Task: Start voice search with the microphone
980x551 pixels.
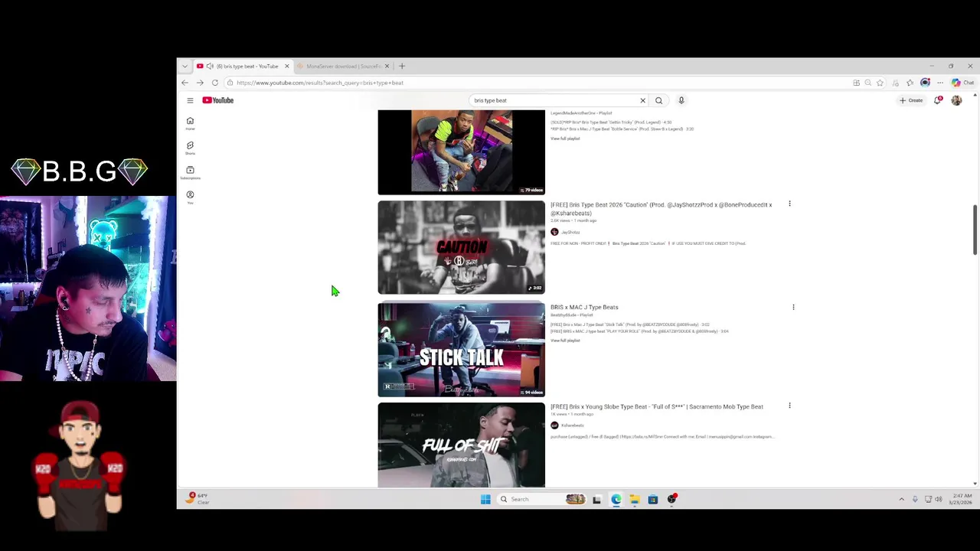Action: coord(681,100)
